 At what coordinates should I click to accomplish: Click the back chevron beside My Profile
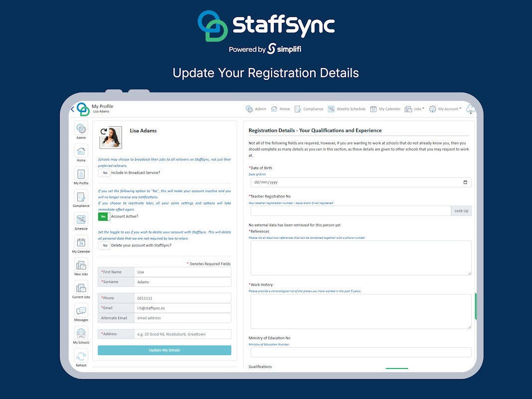pos(72,109)
